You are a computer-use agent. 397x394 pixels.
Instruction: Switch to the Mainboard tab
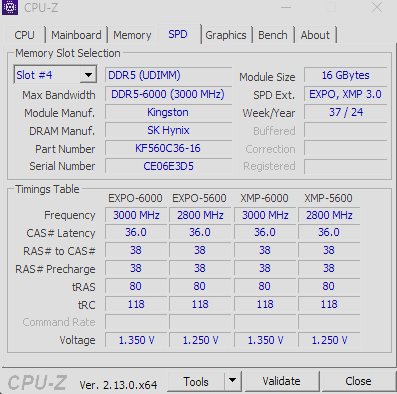pos(76,35)
